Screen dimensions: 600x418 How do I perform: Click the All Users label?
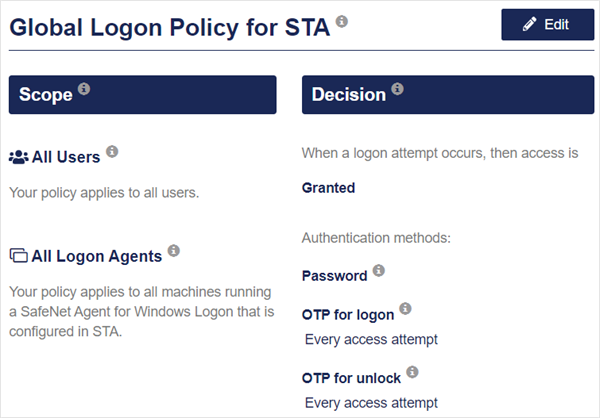click(x=66, y=157)
